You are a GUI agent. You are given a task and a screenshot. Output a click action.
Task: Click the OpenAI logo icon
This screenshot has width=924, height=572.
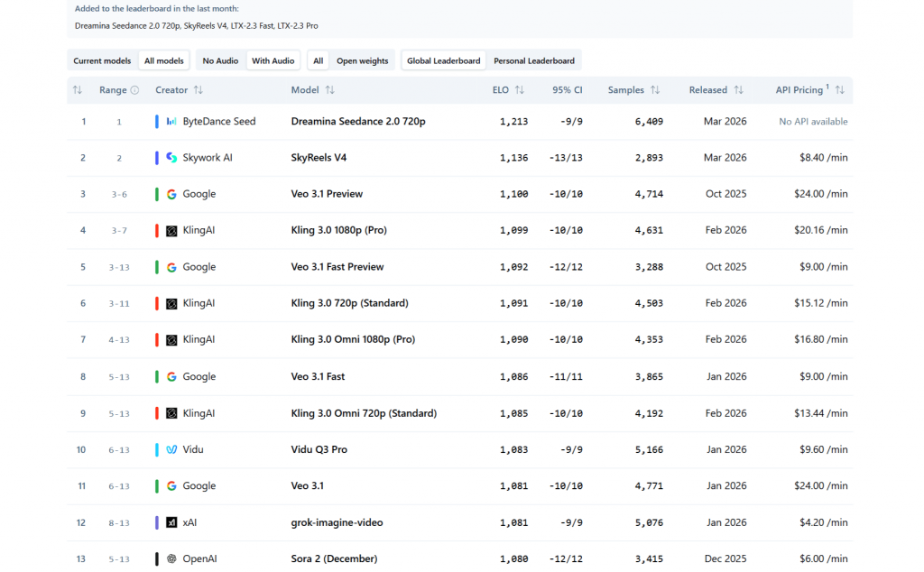(171, 558)
